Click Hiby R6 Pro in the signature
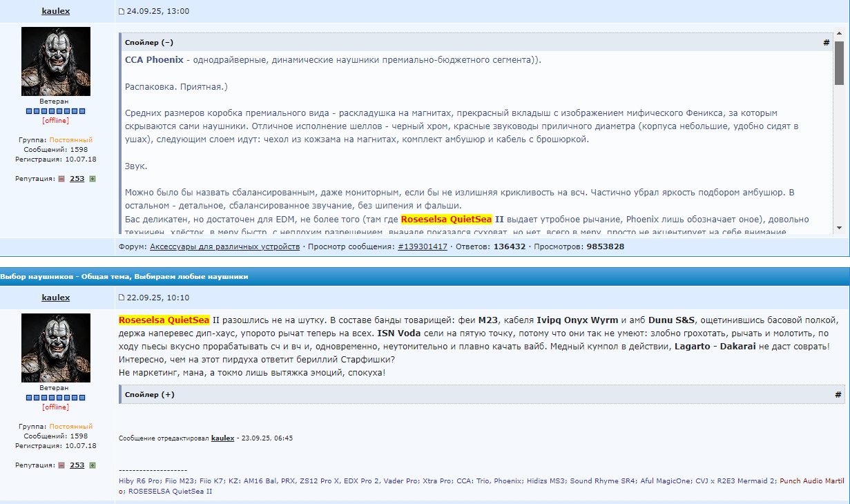Viewport: 850px width, 504px height. coord(139,481)
